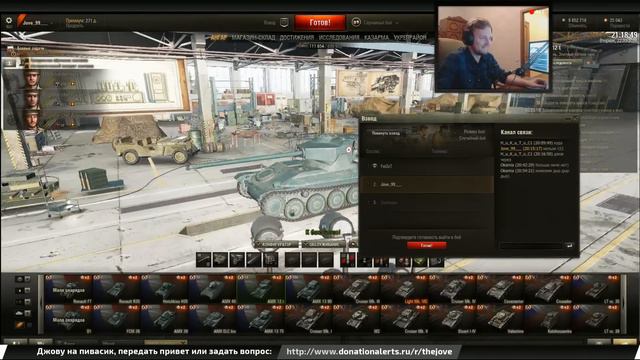Click the third module slot icon below tank
Image resolution: width=640 pixels, height=360 pixels.
pos(237,260)
